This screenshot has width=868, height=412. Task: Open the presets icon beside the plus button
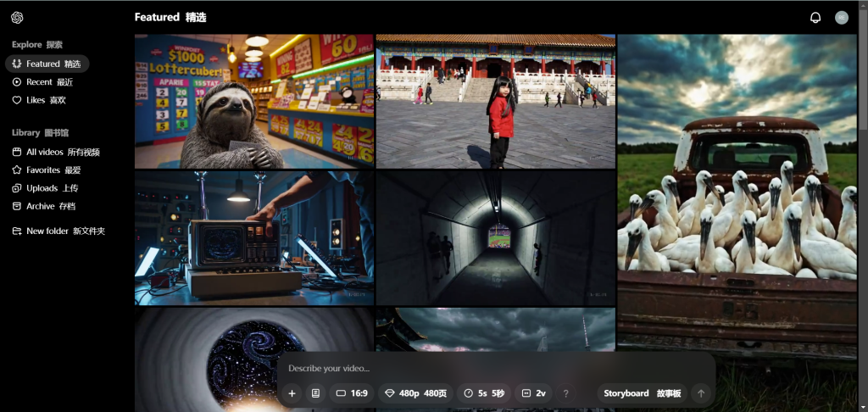[315, 393]
